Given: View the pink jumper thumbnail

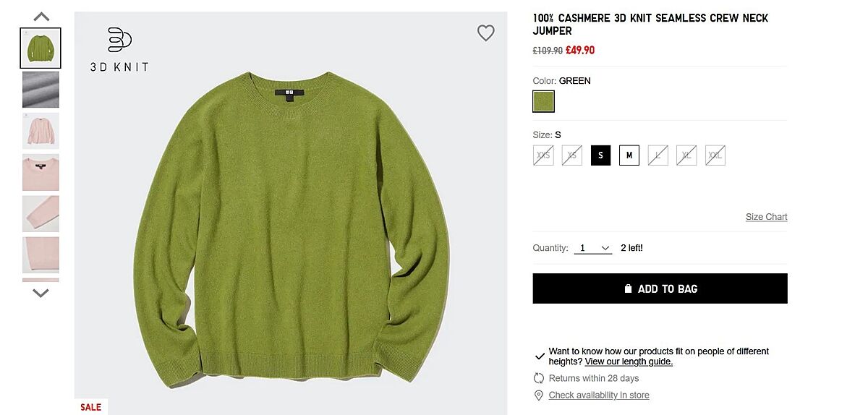Looking at the screenshot, I should 41,131.
